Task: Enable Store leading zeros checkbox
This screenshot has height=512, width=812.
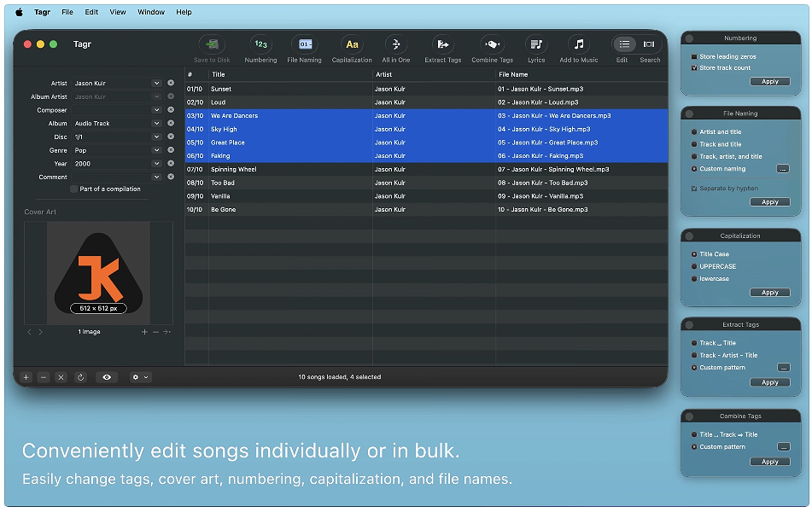Action: 694,56
